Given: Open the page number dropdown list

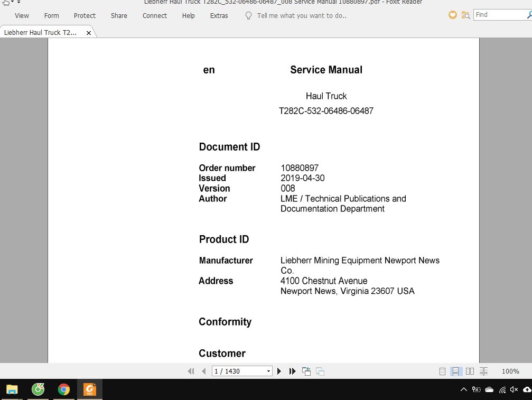Looking at the screenshot, I should pyautogui.click(x=268, y=371).
